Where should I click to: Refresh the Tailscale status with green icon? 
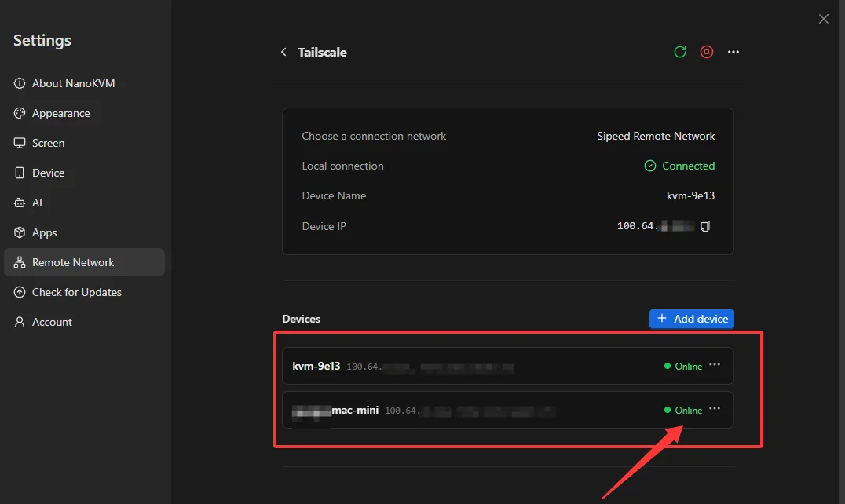click(x=680, y=52)
